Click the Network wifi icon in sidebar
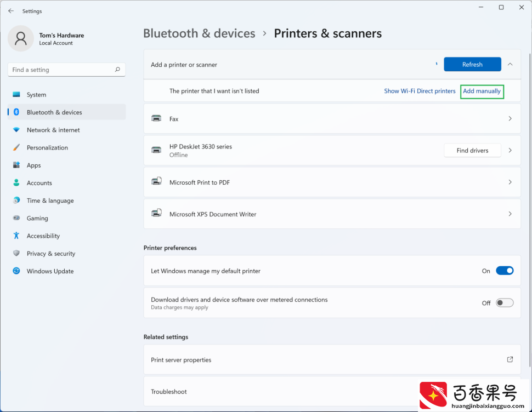The height and width of the screenshot is (412, 532). [x=16, y=130]
